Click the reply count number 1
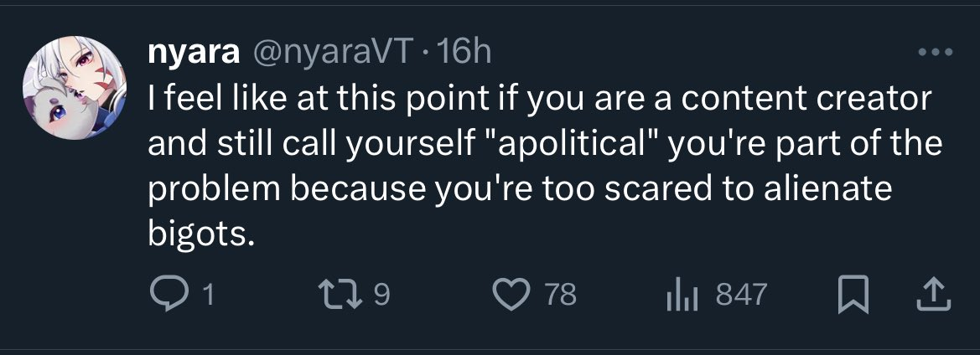Viewport: 980px width, 355px height. [x=208, y=294]
